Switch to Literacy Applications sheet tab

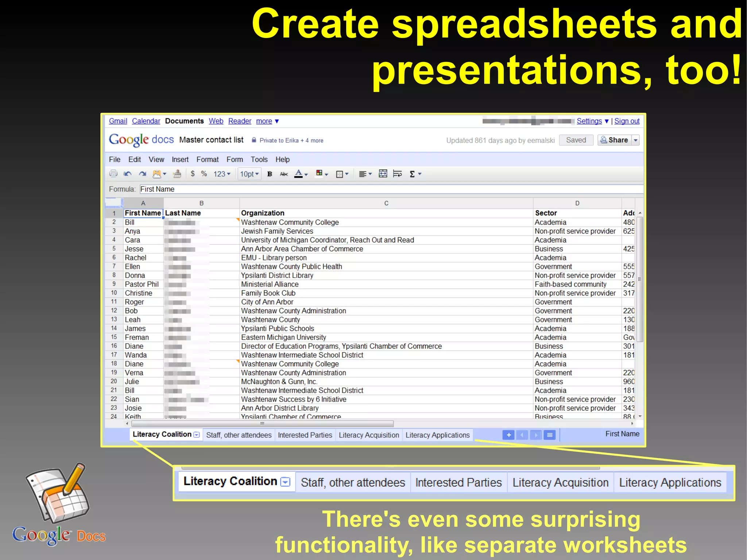pos(438,435)
